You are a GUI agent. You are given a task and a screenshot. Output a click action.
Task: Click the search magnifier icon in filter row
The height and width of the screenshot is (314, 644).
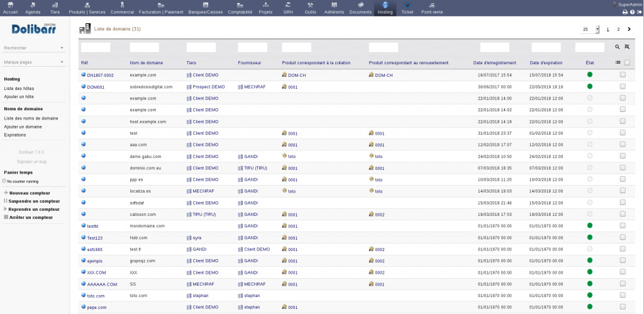(618, 47)
